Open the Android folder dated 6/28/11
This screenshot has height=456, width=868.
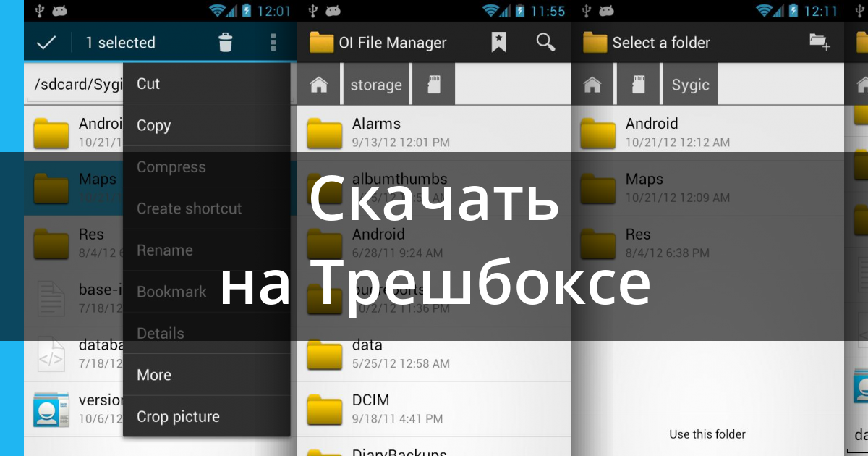click(x=434, y=243)
